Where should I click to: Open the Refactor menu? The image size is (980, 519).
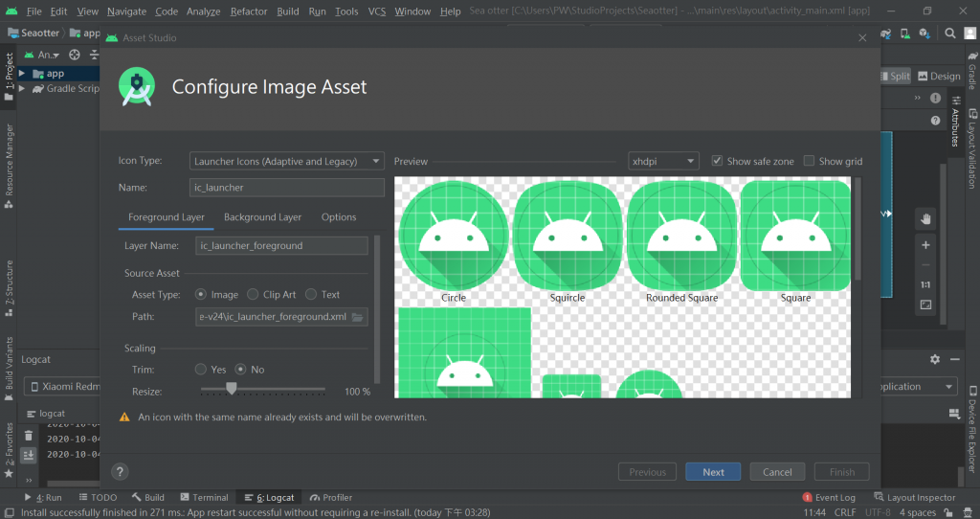(249, 11)
